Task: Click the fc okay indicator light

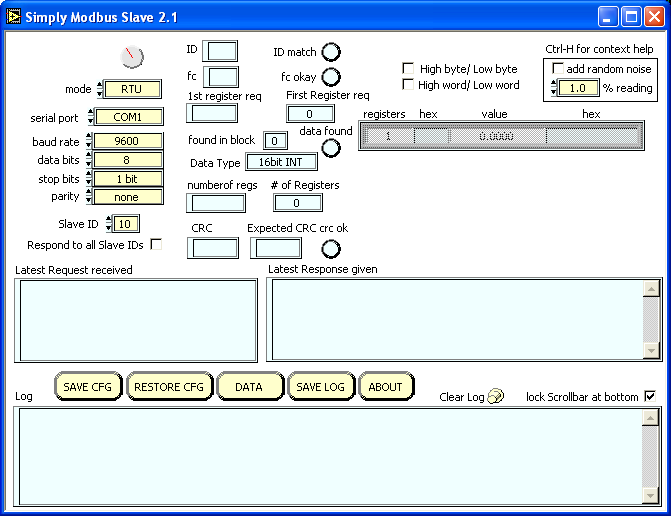Action: 331,77
